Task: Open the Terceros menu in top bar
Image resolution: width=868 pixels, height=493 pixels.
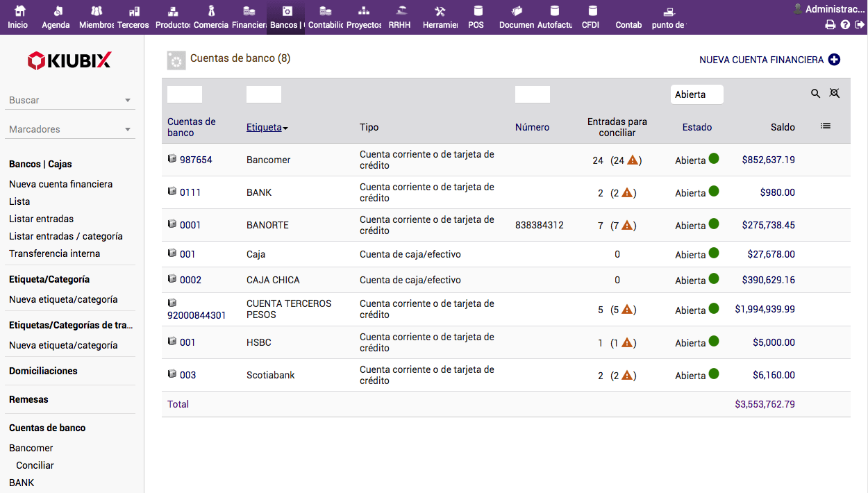Action: pyautogui.click(x=133, y=17)
